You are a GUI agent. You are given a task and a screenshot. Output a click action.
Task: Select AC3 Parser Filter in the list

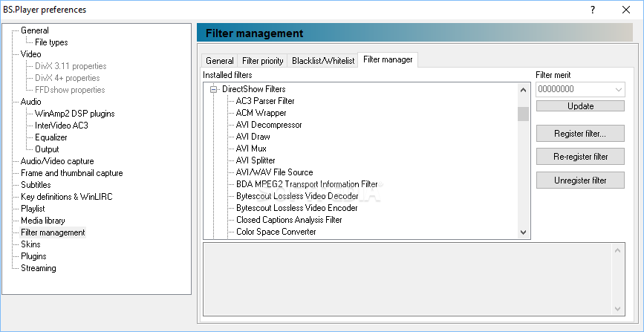265,101
